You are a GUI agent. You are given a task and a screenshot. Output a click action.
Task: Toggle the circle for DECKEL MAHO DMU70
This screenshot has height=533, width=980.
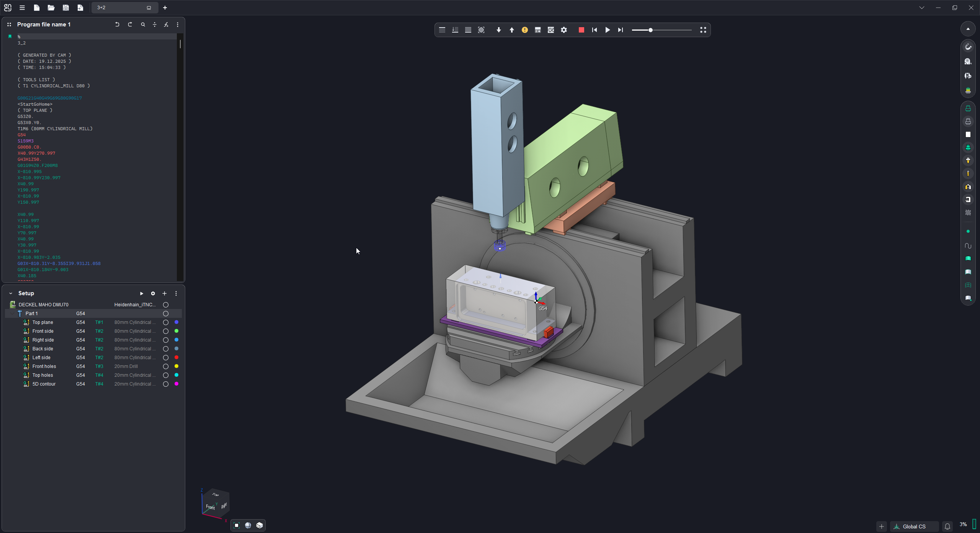pyautogui.click(x=166, y=305)
